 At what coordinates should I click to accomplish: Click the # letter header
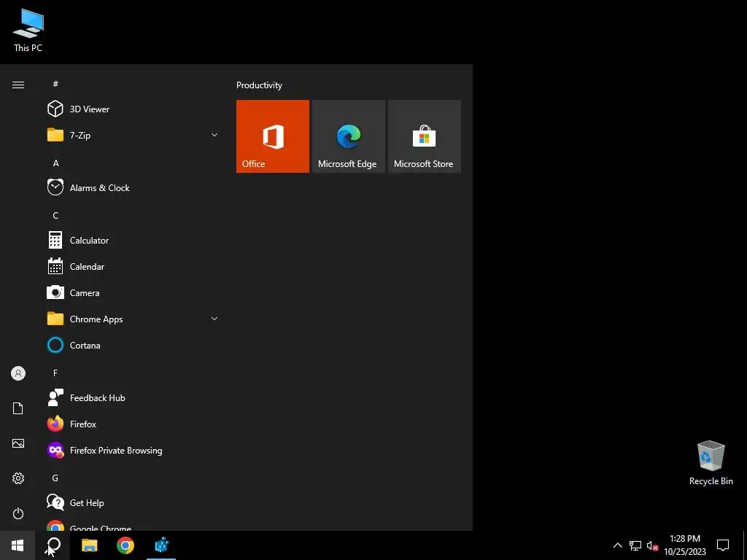pos(55,84)
